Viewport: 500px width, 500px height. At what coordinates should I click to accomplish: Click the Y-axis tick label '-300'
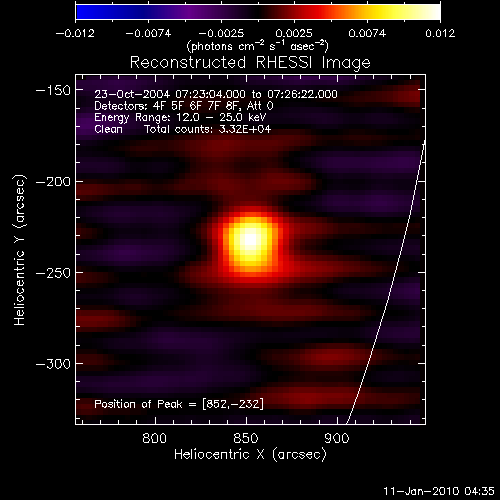53,364
